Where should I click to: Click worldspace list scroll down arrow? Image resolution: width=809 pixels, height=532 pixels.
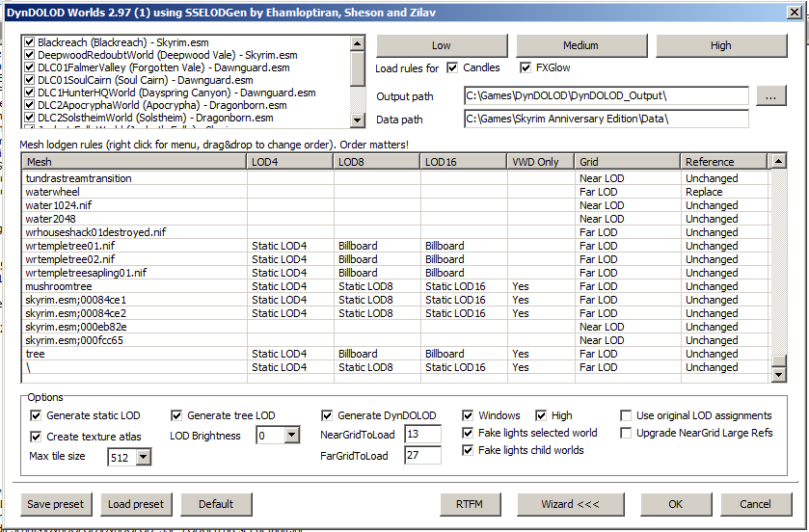pos(358,120)
